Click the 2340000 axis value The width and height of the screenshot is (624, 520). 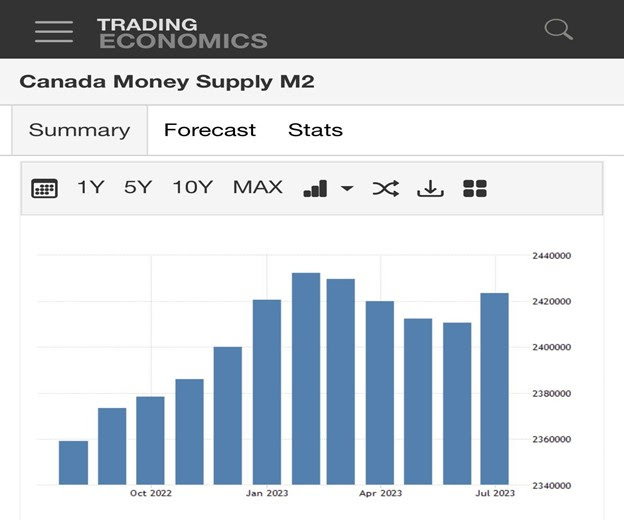click(x=552, y=486)
